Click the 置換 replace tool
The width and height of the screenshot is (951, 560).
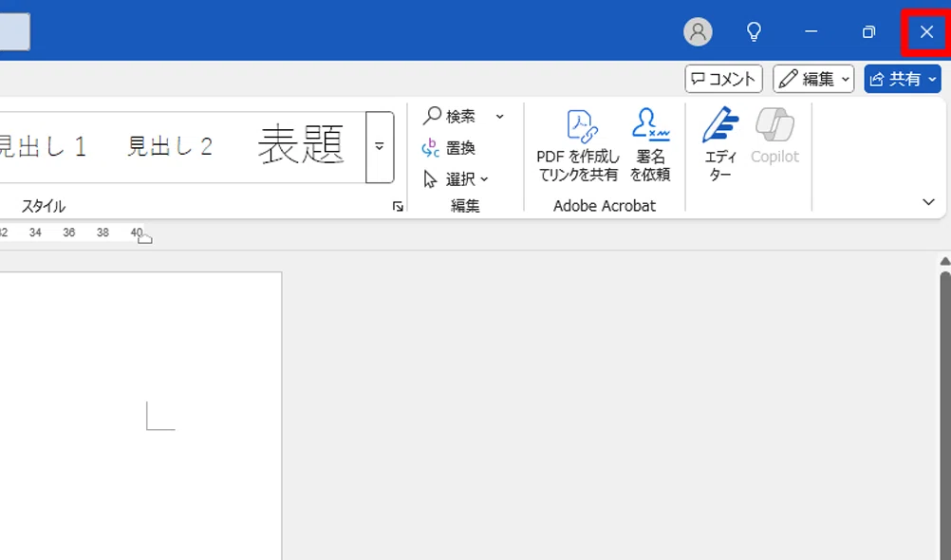coord(449,148)
